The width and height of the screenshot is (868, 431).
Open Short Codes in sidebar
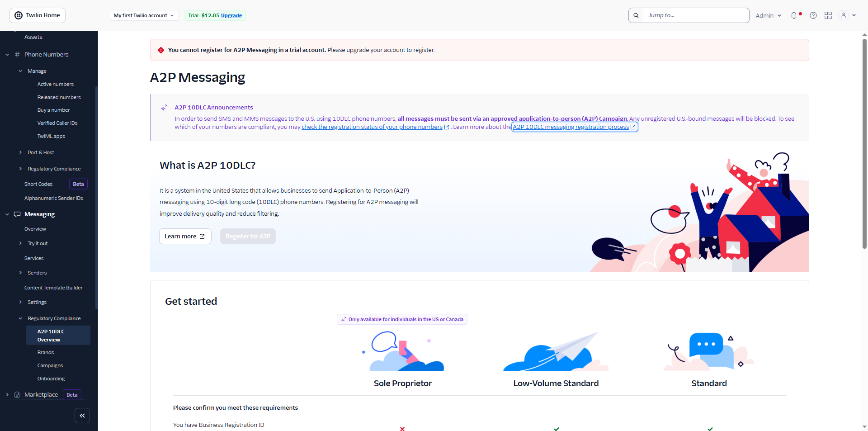(x=38, y=184)
